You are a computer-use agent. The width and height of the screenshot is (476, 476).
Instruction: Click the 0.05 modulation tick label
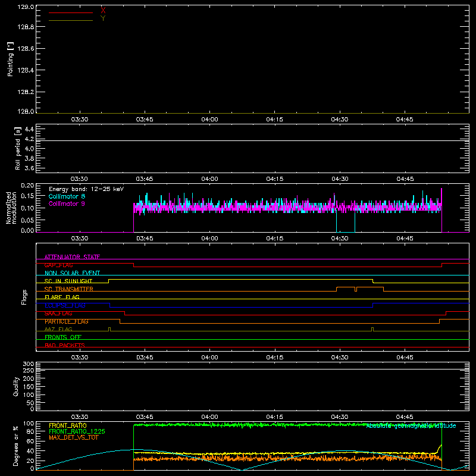pos(27,220)
